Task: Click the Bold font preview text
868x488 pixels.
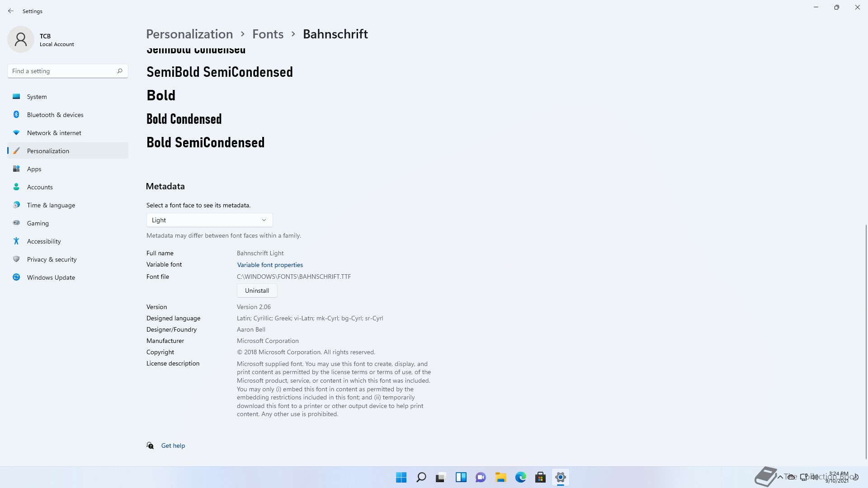Action: (161, 95)
